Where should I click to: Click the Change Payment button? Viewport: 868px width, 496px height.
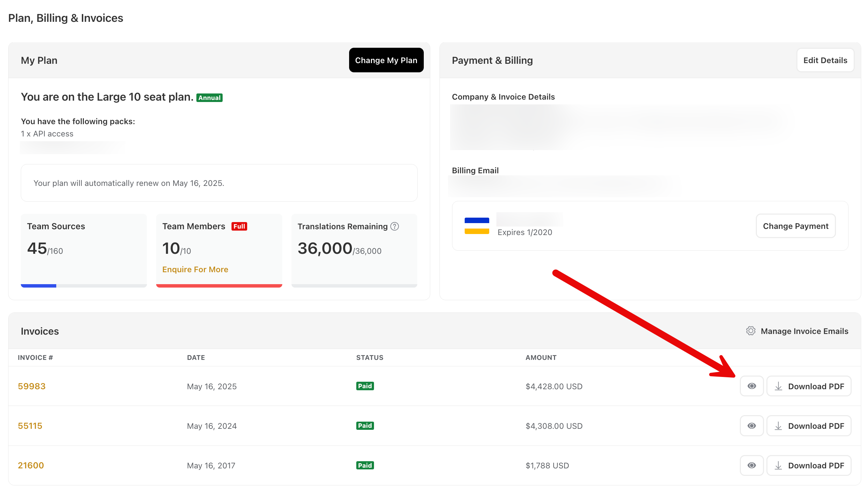(x=796, y=225)
